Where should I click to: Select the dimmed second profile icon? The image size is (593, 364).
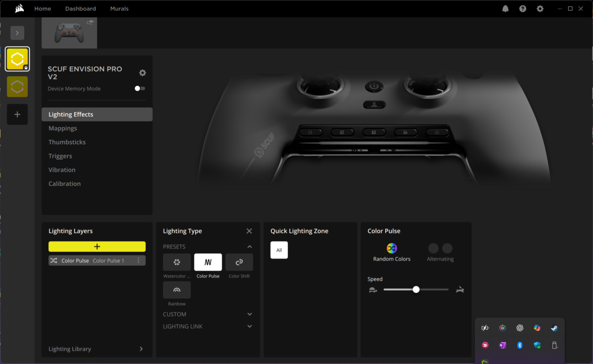tap(17, 87)
